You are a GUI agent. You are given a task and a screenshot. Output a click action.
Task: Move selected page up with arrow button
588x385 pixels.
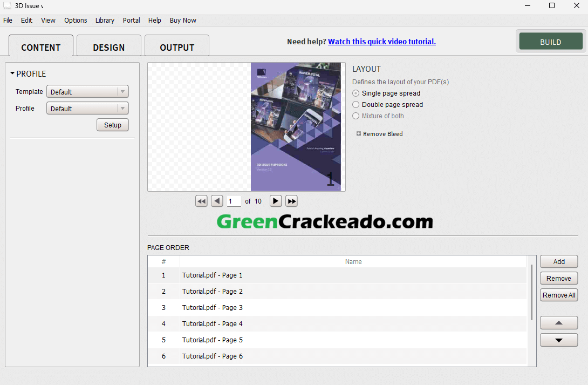coord(559,322)
